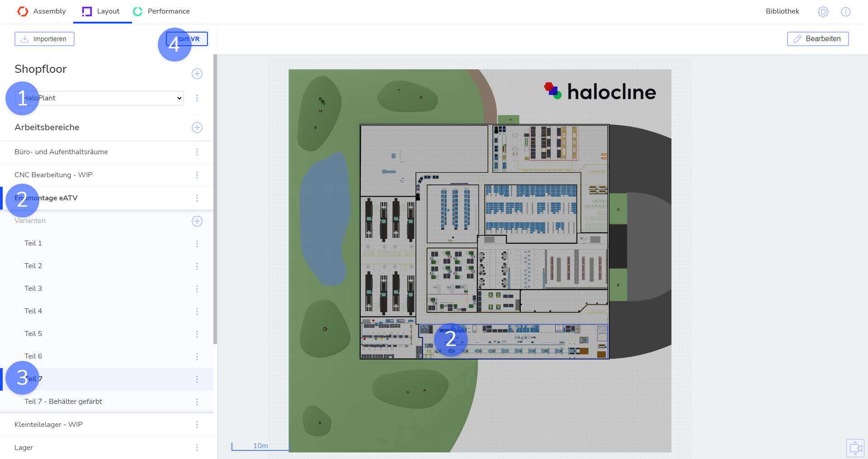Screen dimensions: 868x459
Task: Open options for Büro- und Aufenthaltsräume
Action: pos(197,152)
